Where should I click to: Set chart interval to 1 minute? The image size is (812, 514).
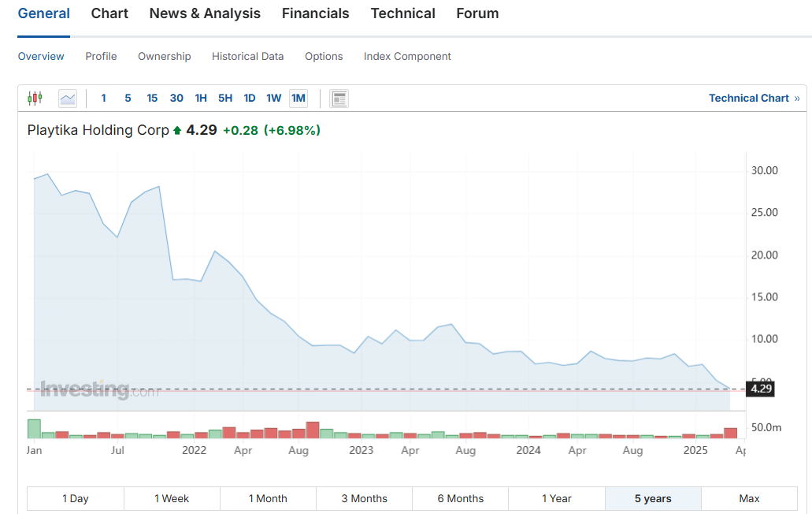point(104,99)
